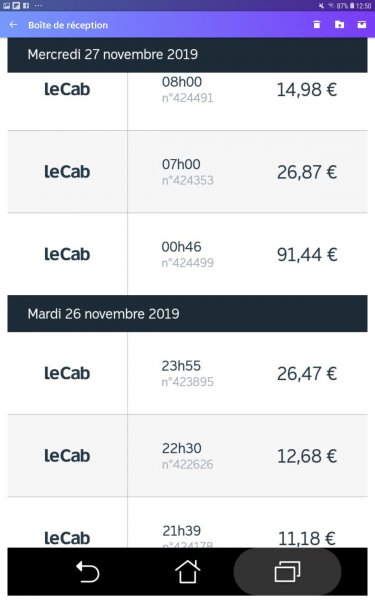
Task: Open the 00h46 ride n°424499
Action: point(188,254)
